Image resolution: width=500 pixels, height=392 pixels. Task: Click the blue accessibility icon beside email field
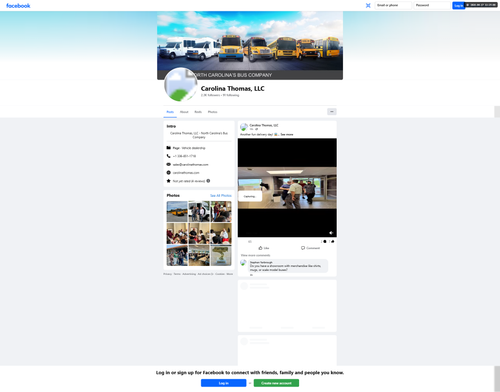(368, 5)
